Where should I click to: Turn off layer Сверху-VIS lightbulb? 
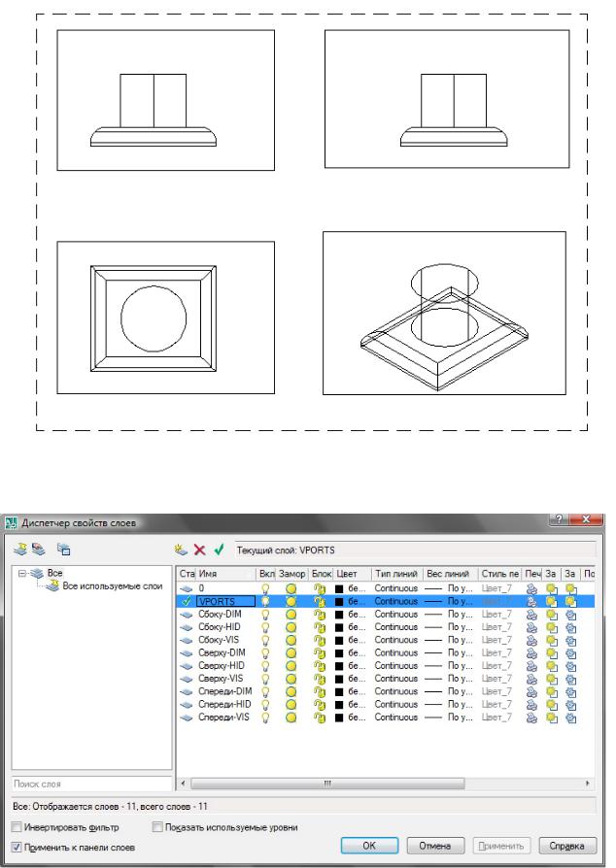265,679
